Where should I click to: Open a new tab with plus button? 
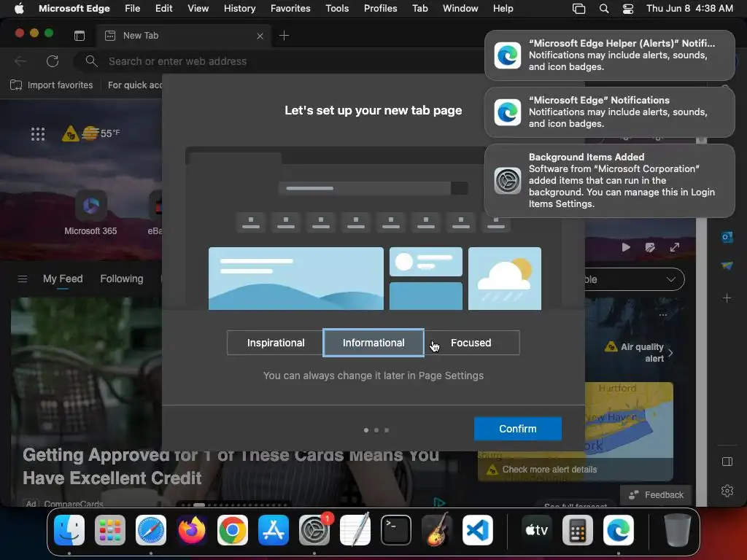[x=284, y=36]
